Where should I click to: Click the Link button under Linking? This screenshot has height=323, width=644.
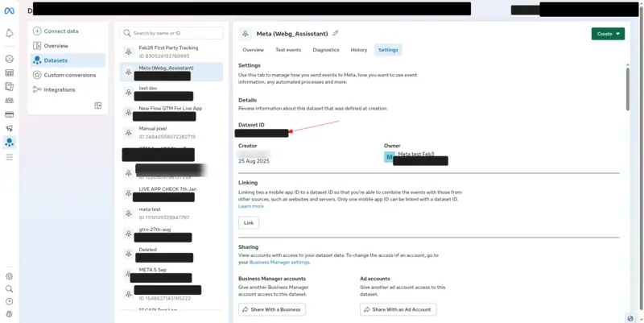pos(249,223)
